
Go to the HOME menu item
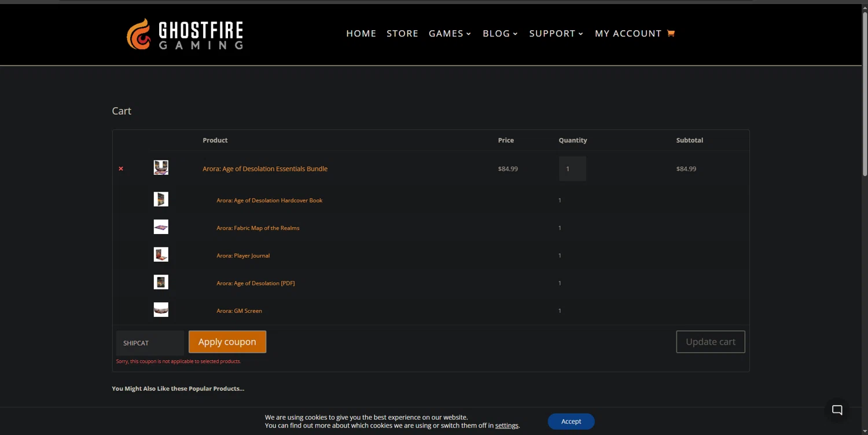(361, 34)
